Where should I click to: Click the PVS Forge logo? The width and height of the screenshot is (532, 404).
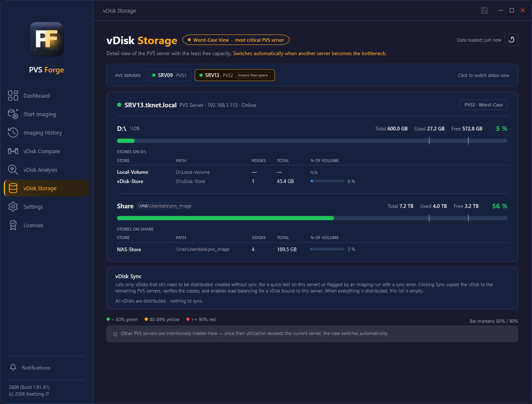pos(46,39)
